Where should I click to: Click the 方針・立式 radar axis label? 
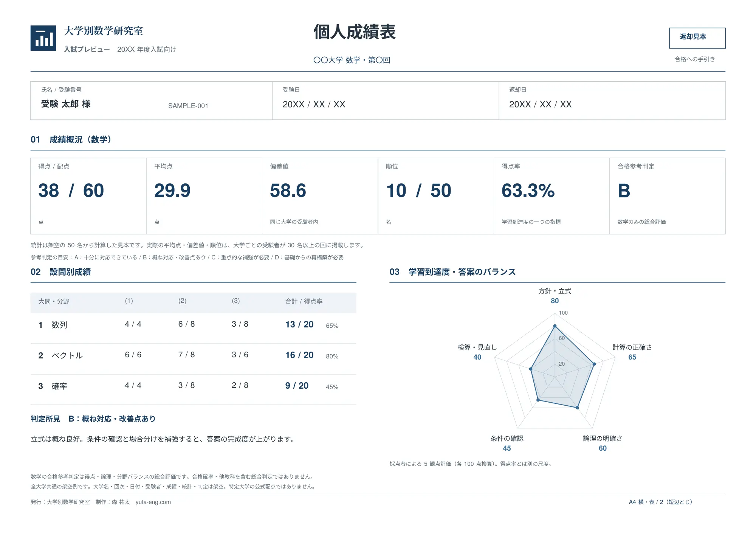555,291
